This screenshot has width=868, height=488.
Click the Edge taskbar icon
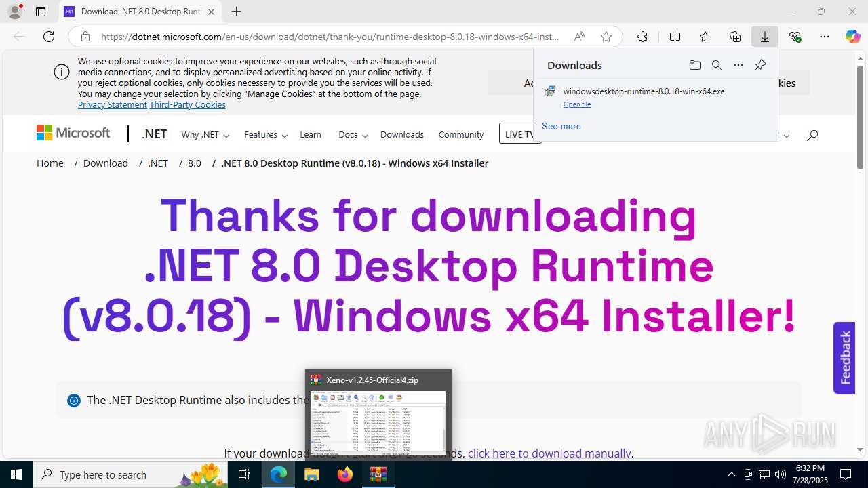[279, 474]
